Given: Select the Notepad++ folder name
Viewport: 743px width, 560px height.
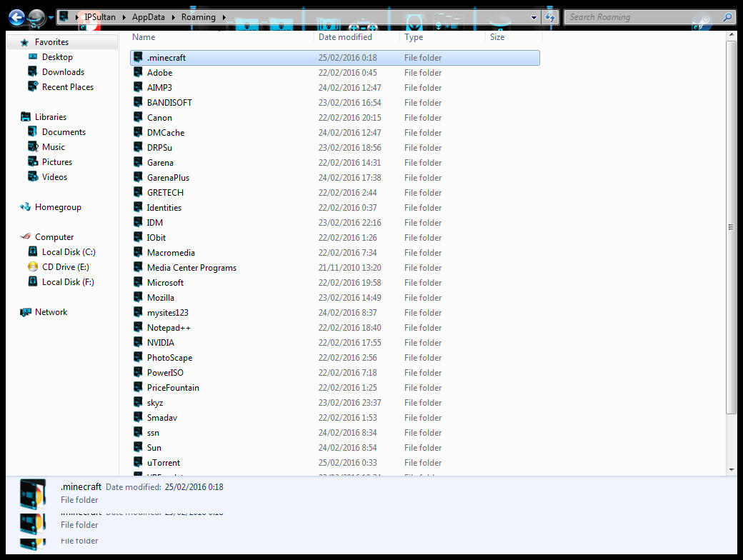Looking at the screenshot, I should tap(169, 328).
